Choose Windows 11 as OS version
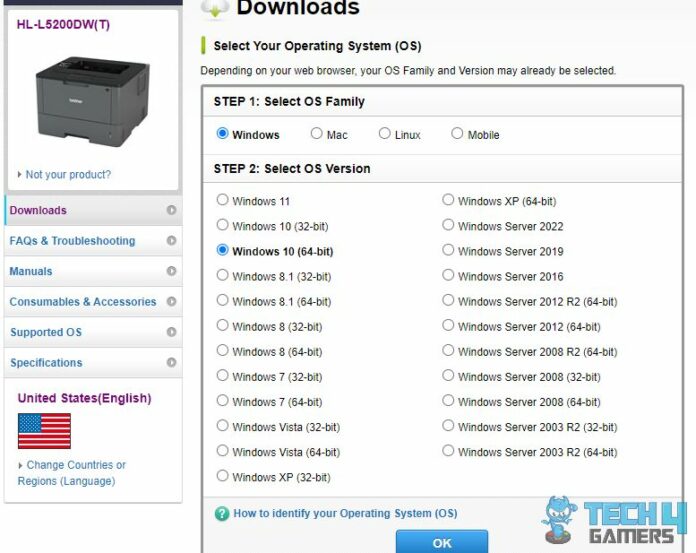Screen dimensions: 696x553 222,200
